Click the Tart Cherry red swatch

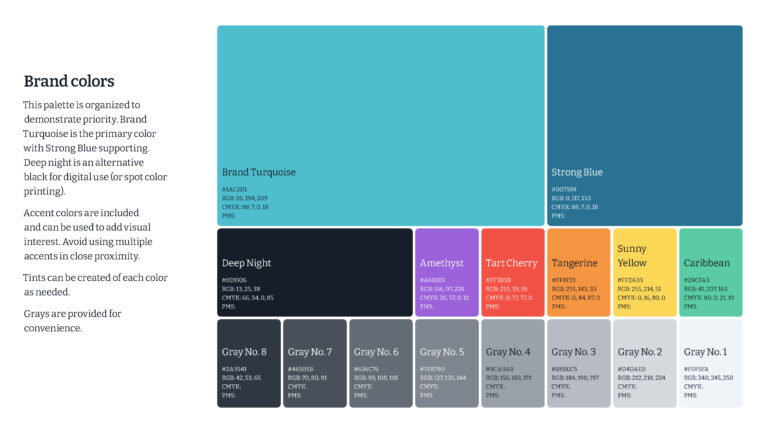[x=513, y=272]
